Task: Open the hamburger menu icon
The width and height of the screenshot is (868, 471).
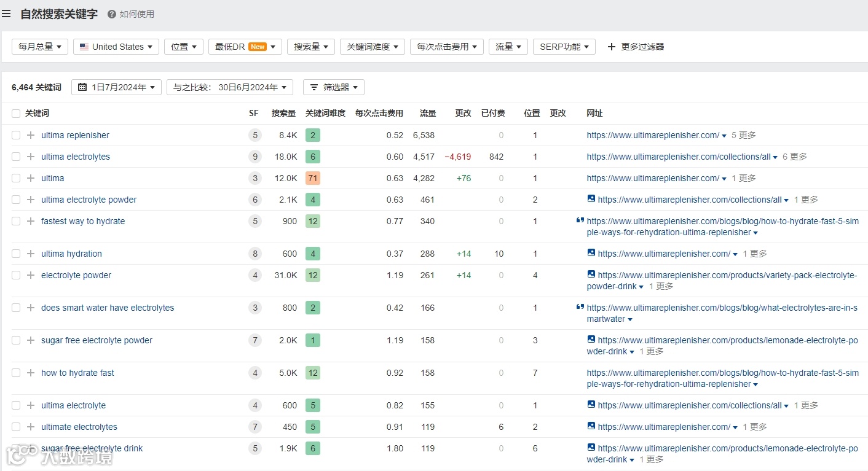Action: [x=6, y=14]
